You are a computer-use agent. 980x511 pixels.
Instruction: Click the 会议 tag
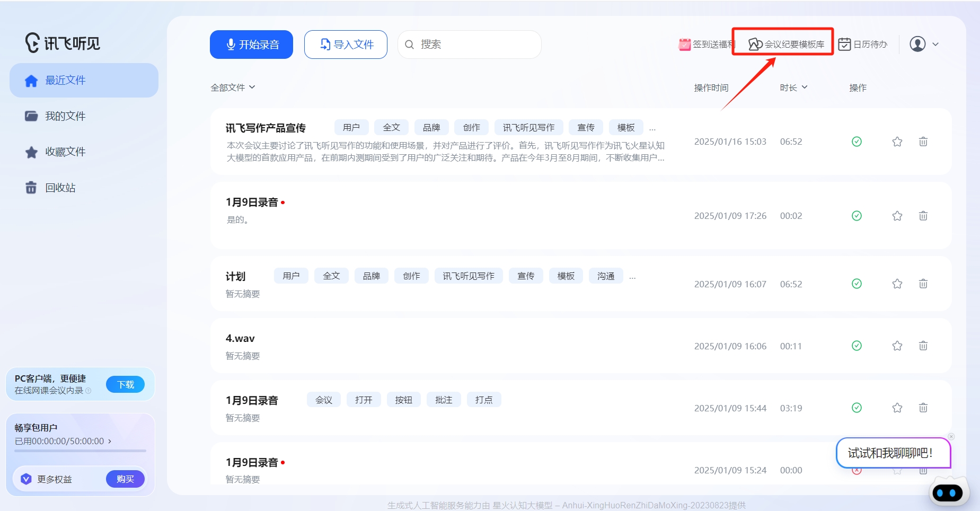click(x=324, y=400)
